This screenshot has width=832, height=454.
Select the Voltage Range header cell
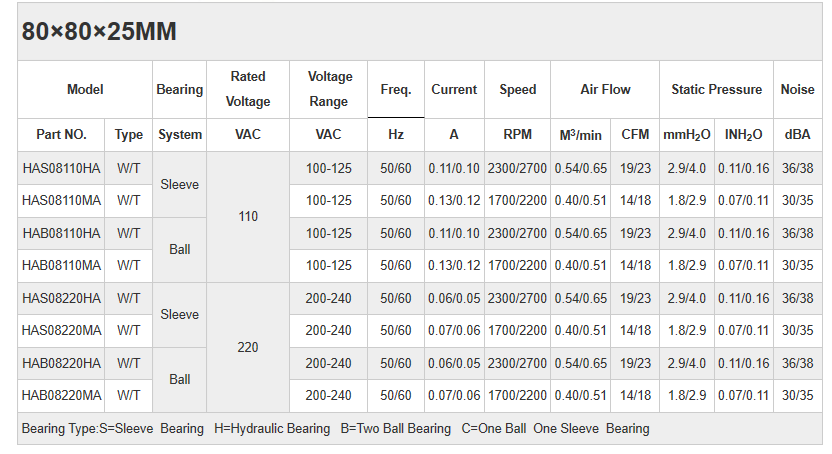(x=329, y=89)
